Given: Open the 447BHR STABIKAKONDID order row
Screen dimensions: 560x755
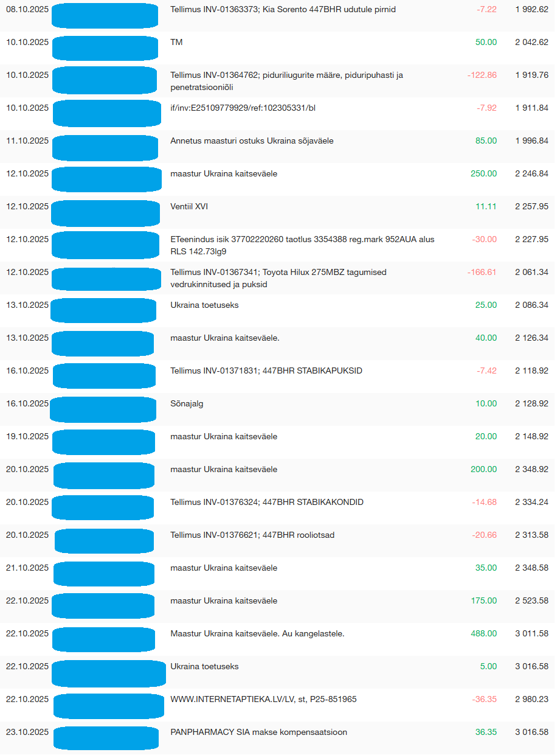Looking at the screenshot, I should pyautogui.click(x=266, y=503).
